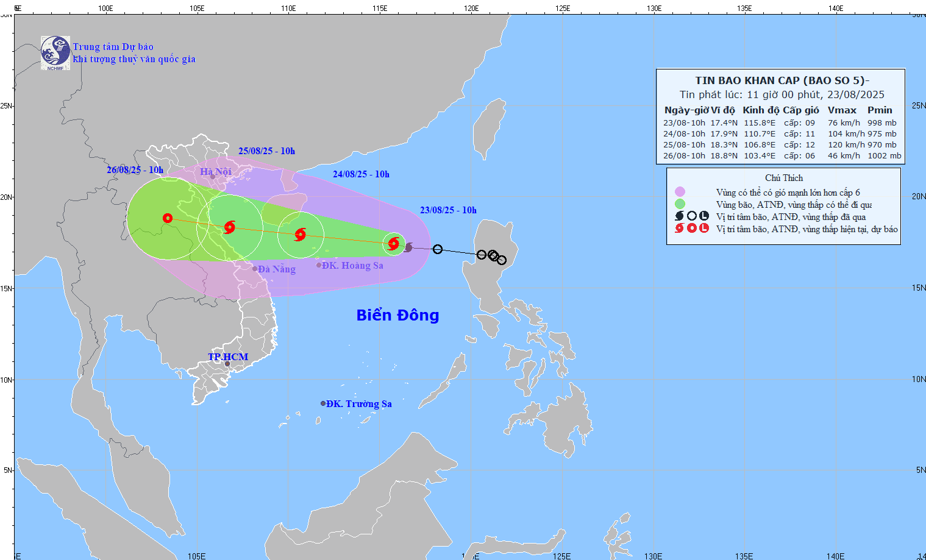The image size is (926, 560).
Task: Click the 'Biển Đông' sea label
Action: point(397,315)
